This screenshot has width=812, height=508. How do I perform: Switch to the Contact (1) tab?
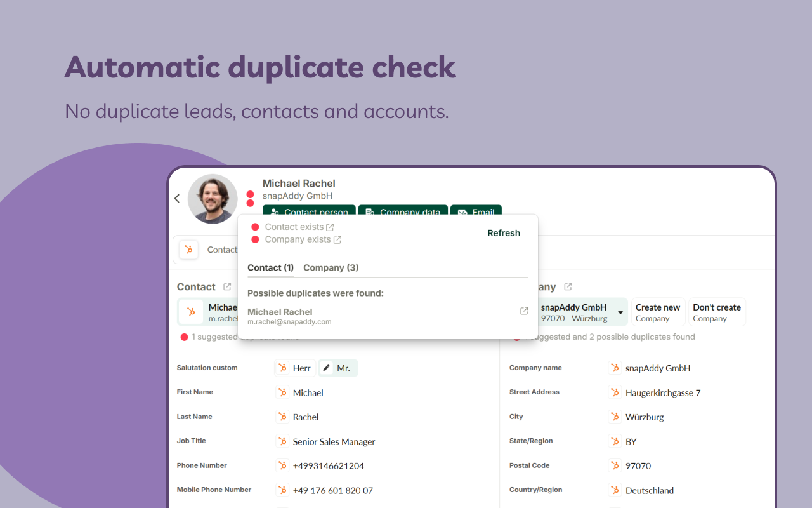coord(270,268)
